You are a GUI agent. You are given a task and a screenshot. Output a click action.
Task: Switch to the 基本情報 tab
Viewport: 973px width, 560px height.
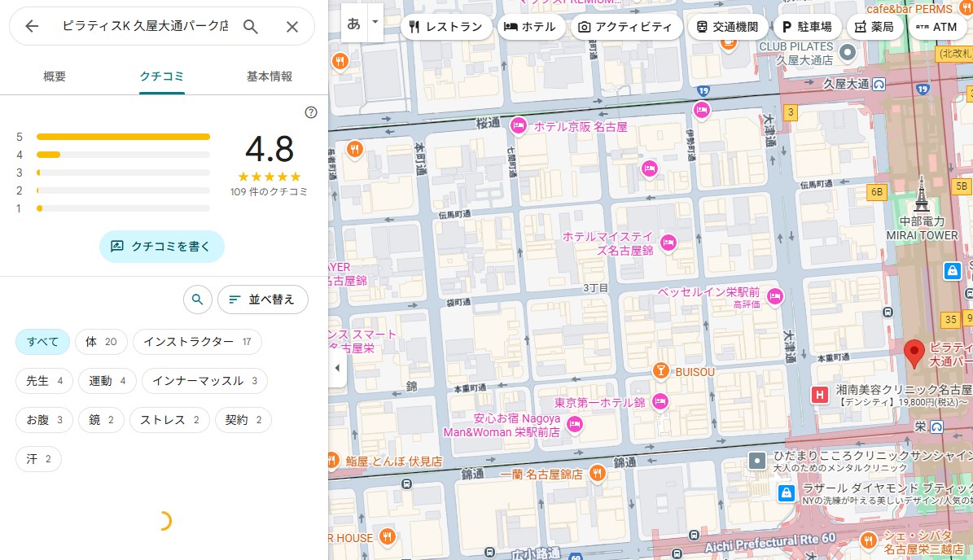click(x=270, y=77)
